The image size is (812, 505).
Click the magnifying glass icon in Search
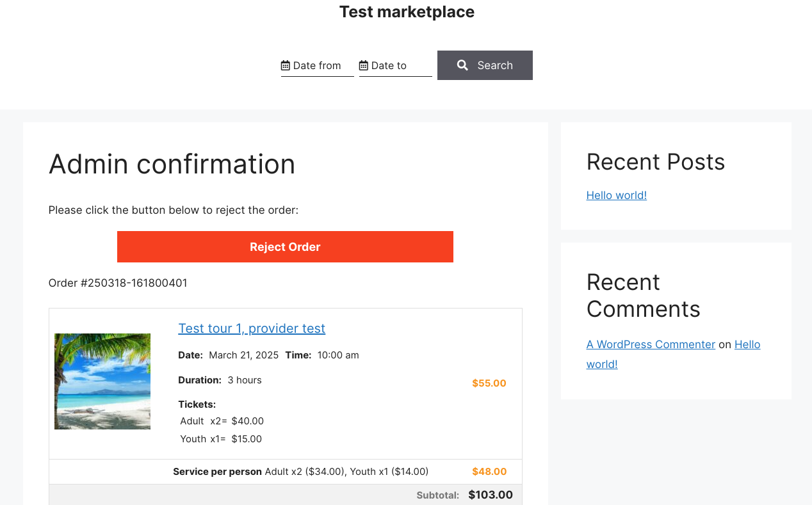[x=462, y=65]
